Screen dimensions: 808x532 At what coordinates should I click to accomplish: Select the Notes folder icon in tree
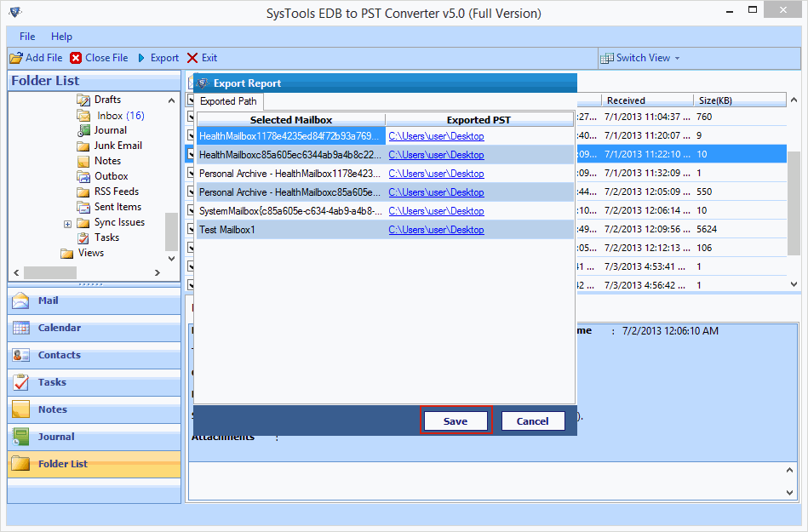(83, 161)
